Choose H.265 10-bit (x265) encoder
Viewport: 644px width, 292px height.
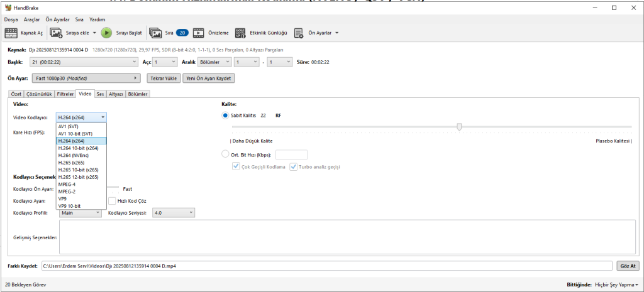[81, 170]
